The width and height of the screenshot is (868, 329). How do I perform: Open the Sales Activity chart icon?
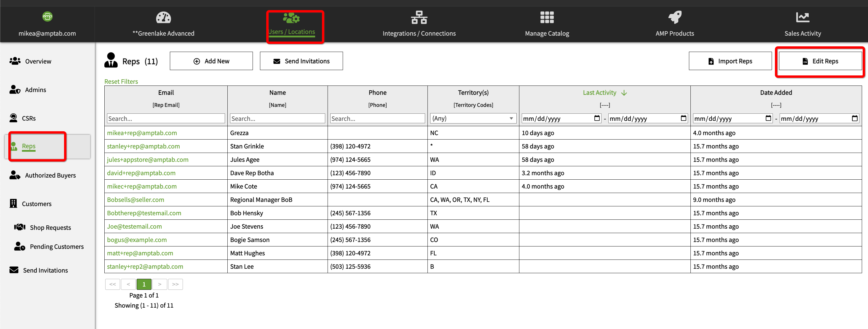coord(802,18)
